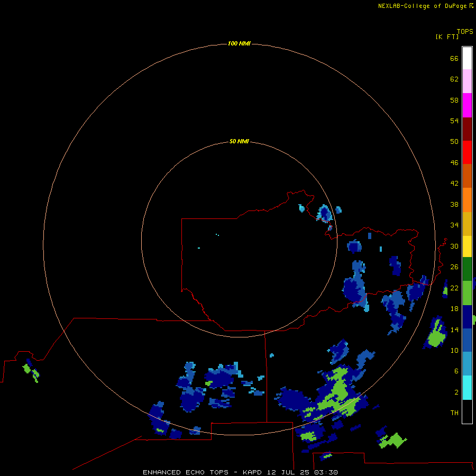
Task: Select the yellow legend color band
Action: point(467,246)
